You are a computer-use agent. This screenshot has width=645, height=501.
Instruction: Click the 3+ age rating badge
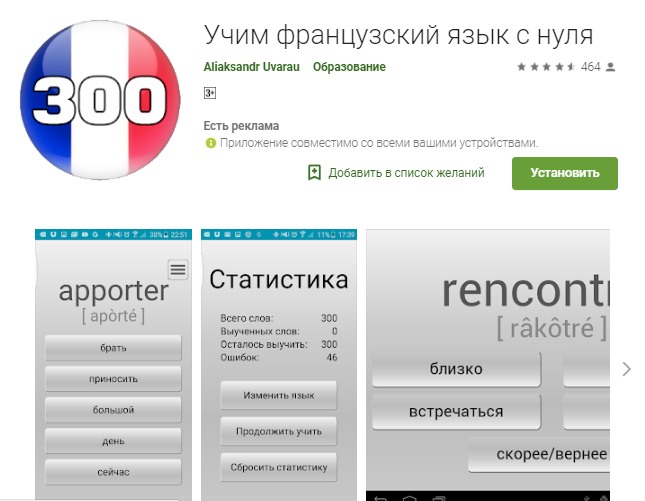tap(210, 94)
